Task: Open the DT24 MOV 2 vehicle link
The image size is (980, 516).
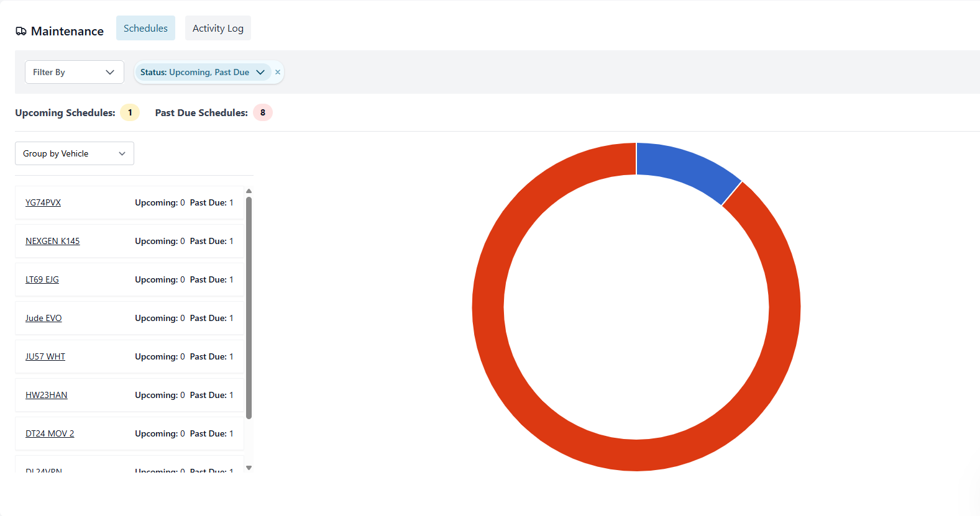Action: 50,433
